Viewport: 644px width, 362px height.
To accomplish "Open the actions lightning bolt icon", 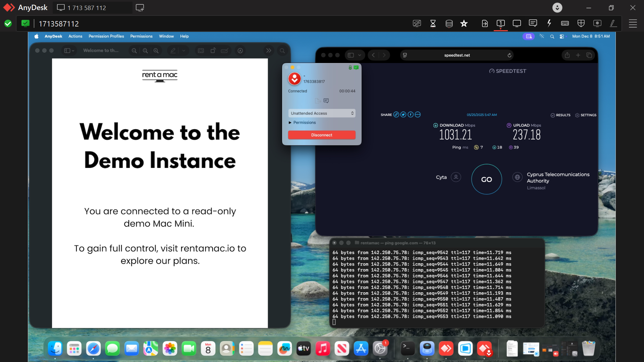I will (x=549, y=23).
